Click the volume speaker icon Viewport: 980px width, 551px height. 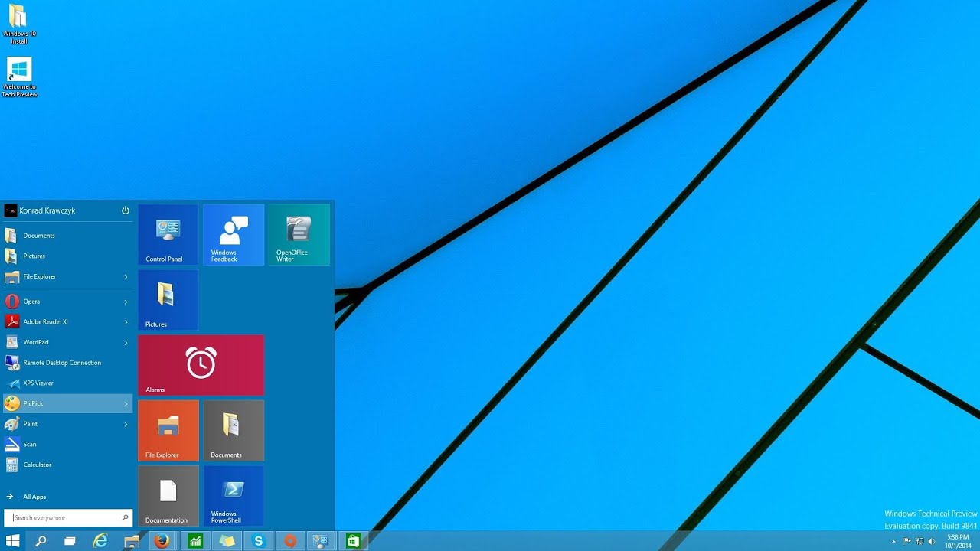coord(932,541)
